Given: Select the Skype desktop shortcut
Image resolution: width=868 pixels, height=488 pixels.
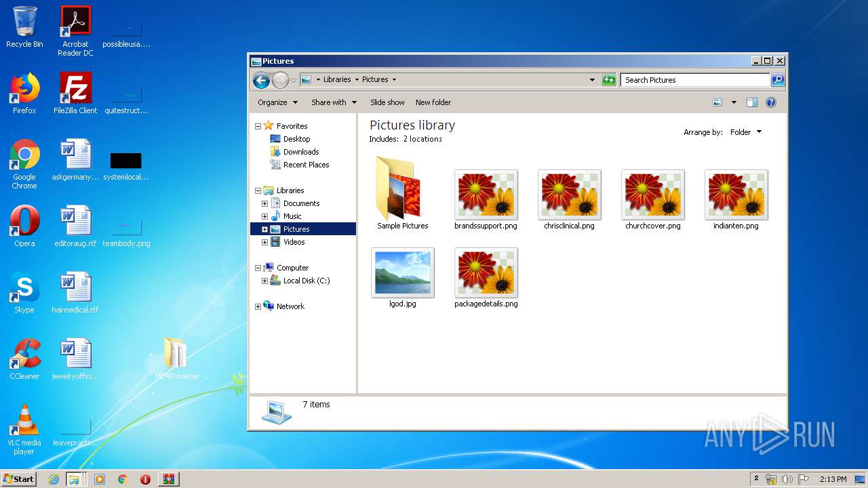Looking at the screenshot, I should [24, 293].
